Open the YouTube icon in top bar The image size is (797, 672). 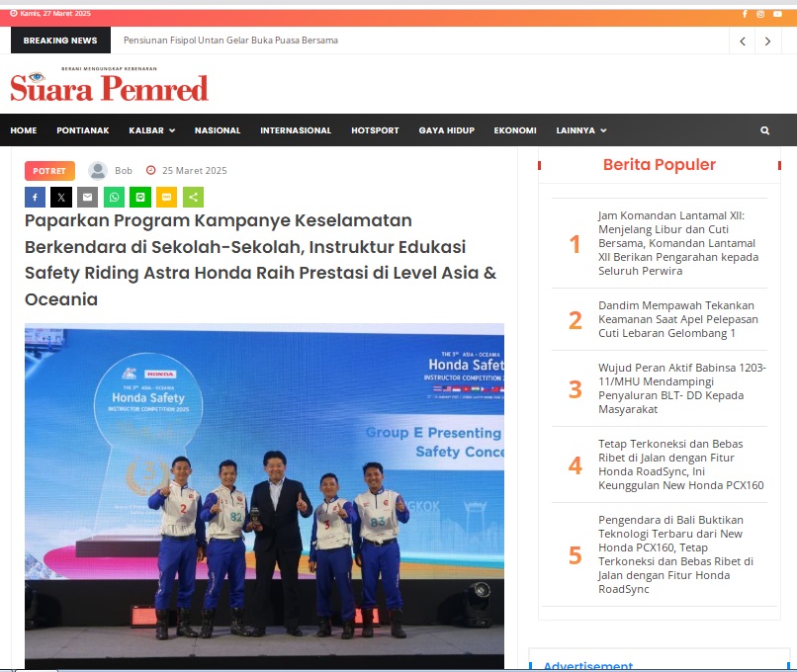[777, 14]
